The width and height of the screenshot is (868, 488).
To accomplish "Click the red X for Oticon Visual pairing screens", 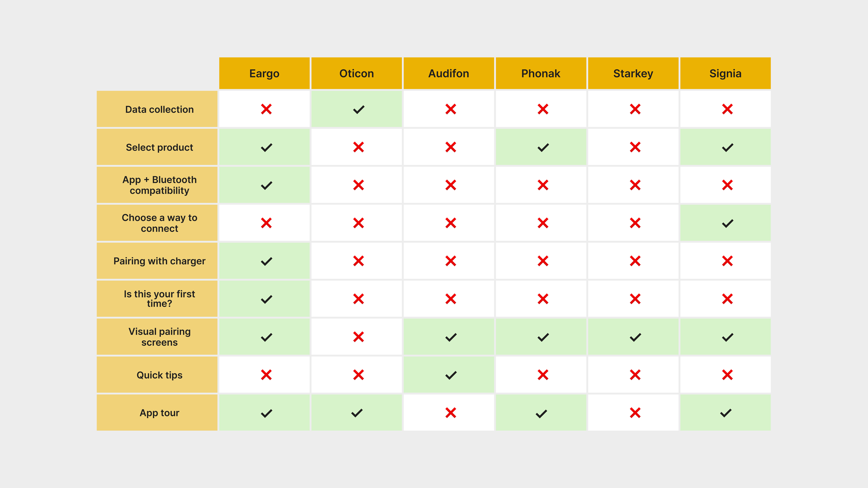I will pos(359,337).
